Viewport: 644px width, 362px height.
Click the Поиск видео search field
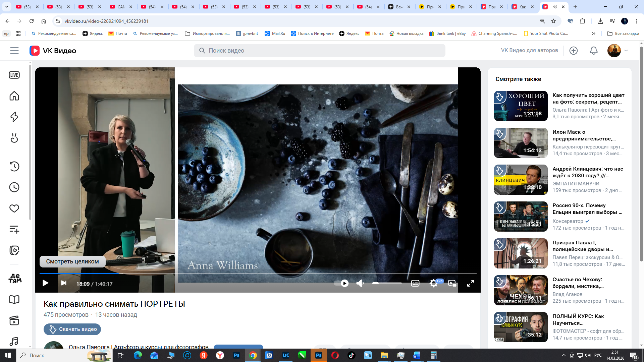click(x=319, y=51)
